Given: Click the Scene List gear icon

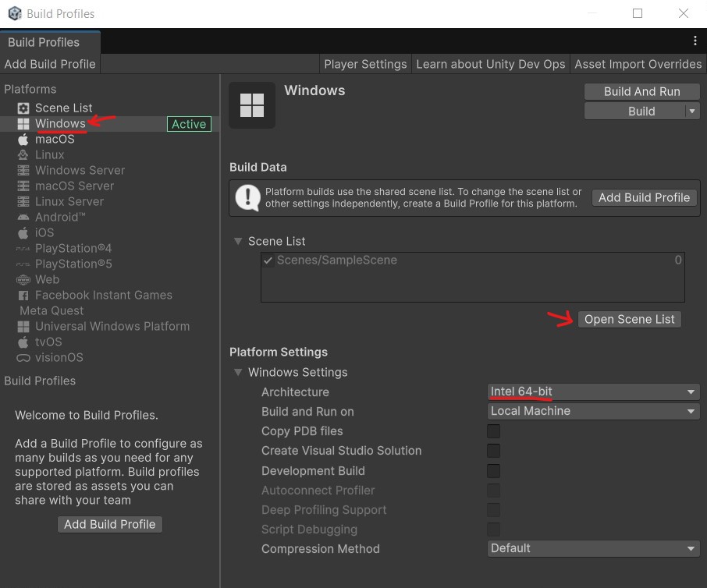Looking at the screenshot, I should pyautogui.click(x=23, y=108).
